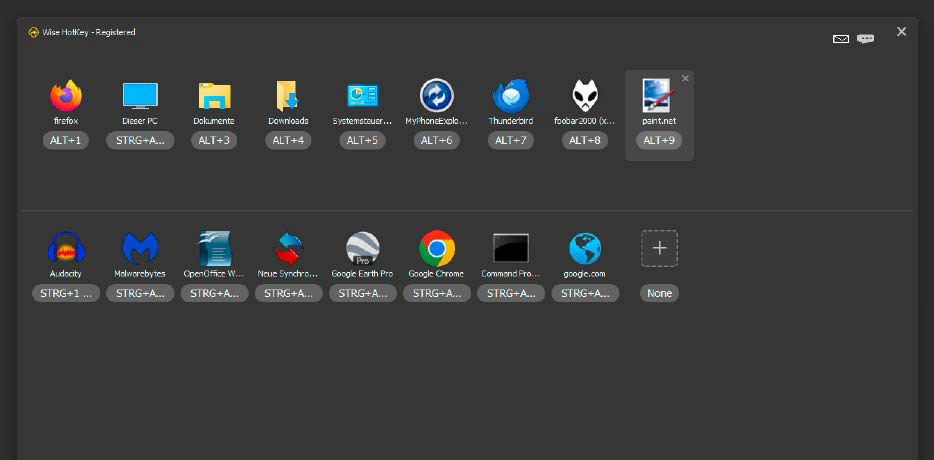Click the Audacity headphones icon
The image size is (934, 460).
[x=66, y=247]
